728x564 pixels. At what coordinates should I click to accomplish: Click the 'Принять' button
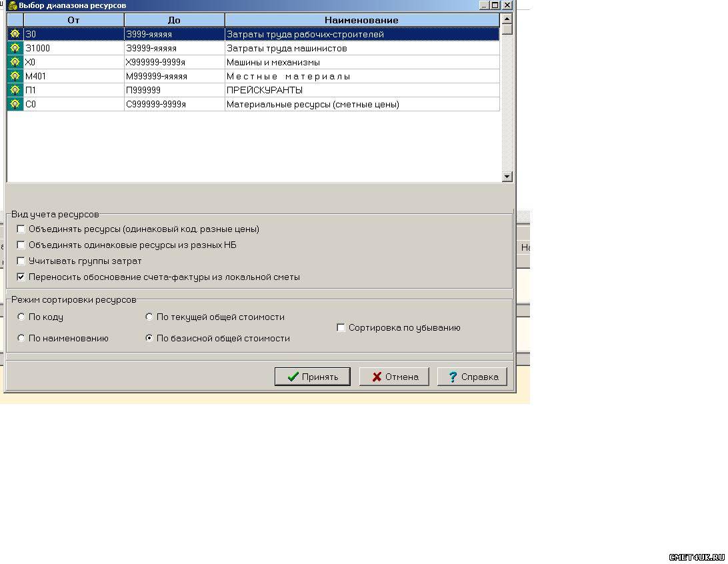pos(313,377)
